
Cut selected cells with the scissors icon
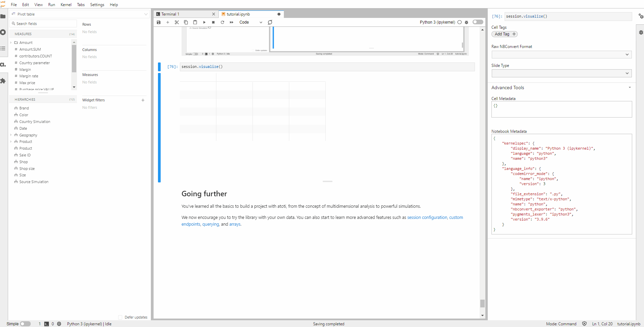pos(177,22)
